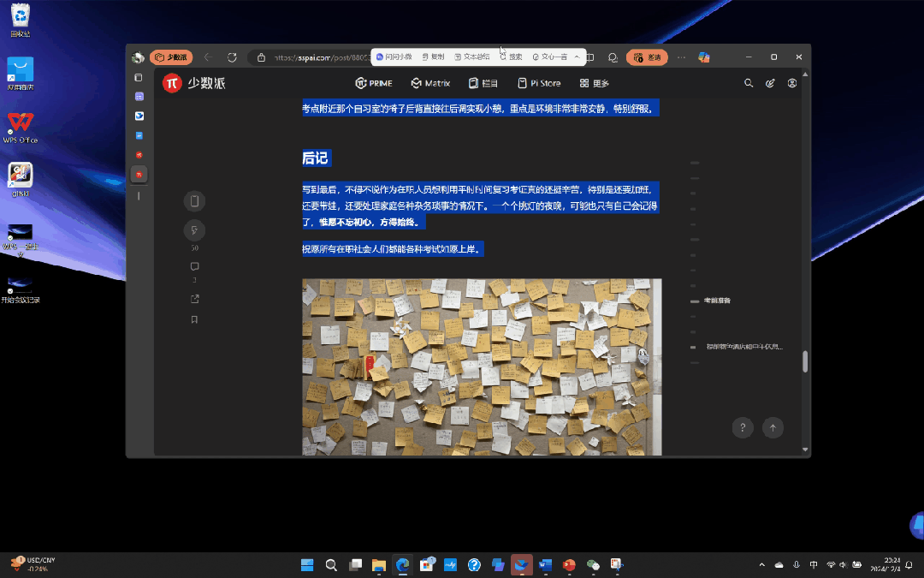This screenshot has width=924, height=578.
Task: Click the share icon beside the article
Action: (x=194, y=299)
